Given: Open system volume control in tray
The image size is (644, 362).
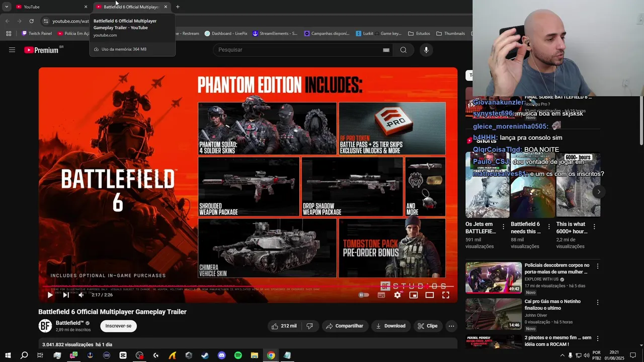Looking at the screenshot, I should tap(586, 355).
